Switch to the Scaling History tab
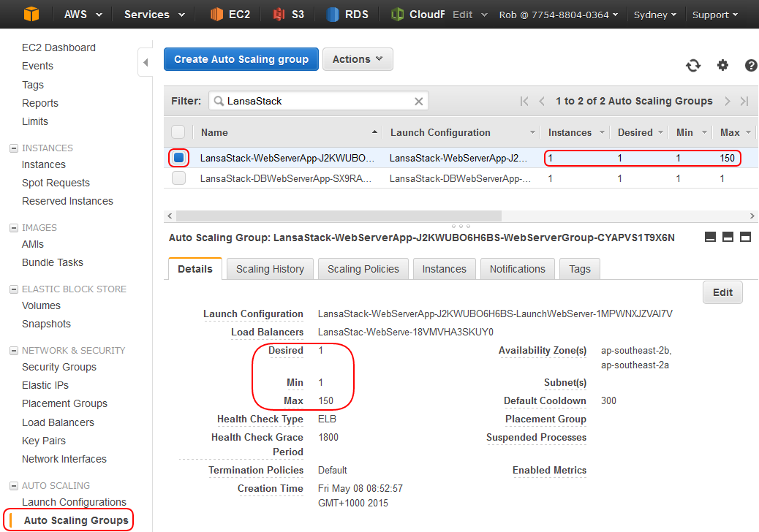Image resolution: width=759 pixels, height=532 pixels. click(270, 269)
